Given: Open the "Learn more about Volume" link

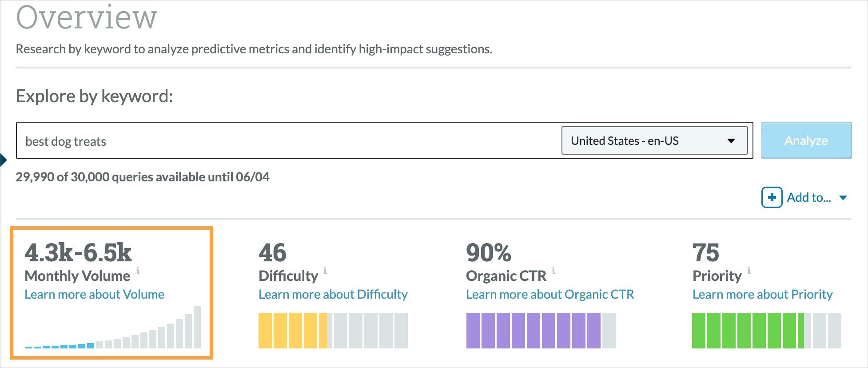Looking at the screenshot, I should [x=94, y=294].
